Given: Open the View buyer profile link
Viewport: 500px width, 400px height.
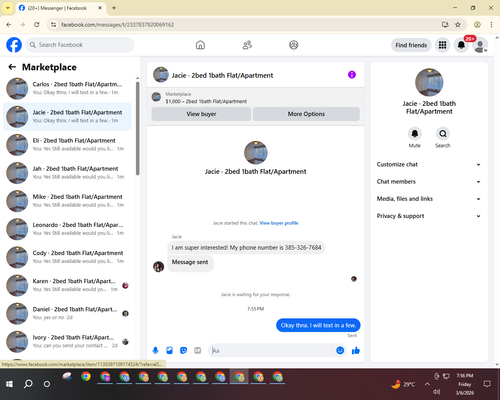Looking at the screenshot, I should (279, 223).
